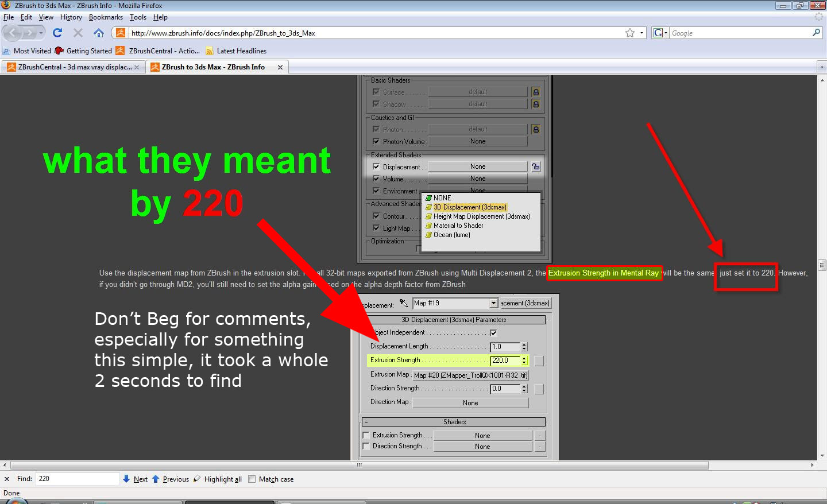Click the URL address field
This screenshot has height=504, width=827.
pos(376,33)
